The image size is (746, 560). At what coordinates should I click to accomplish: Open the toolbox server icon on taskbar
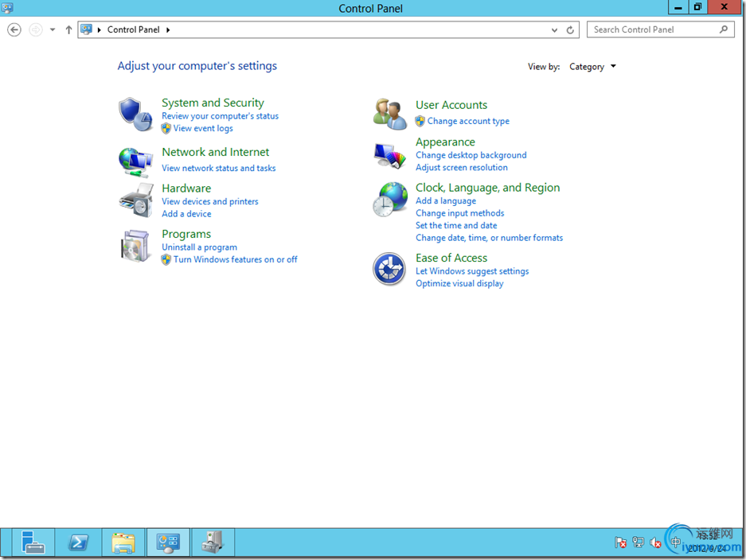[x=213, y=542]
